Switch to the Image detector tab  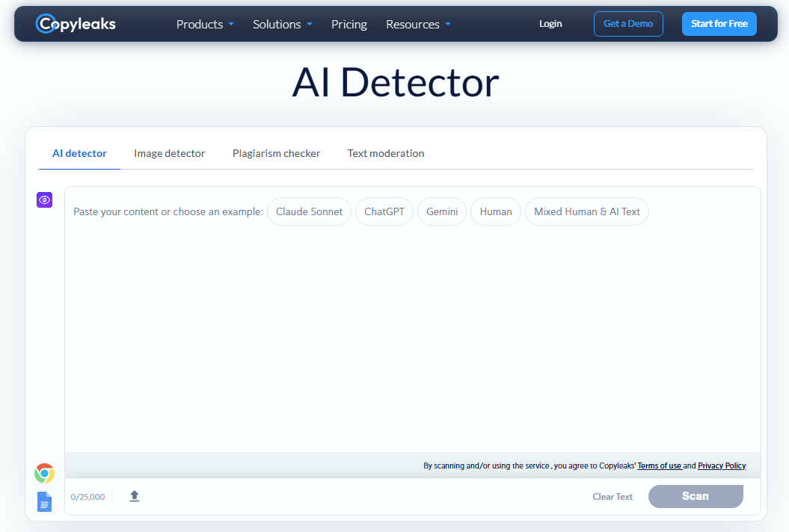point(170,153)
